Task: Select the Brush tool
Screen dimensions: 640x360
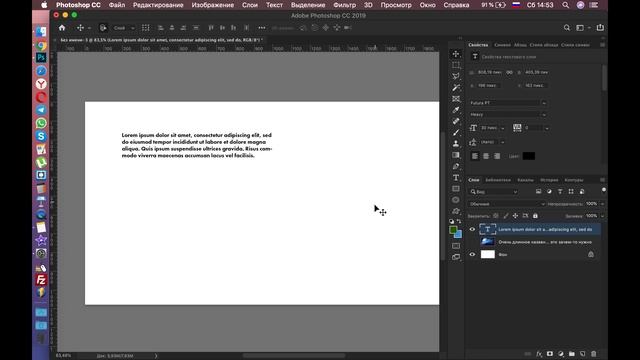Action: point(456,132)
